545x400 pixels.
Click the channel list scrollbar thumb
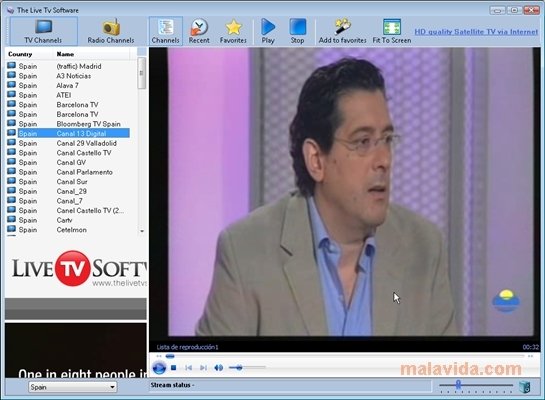pyautogui.click(x=141, y=73)
